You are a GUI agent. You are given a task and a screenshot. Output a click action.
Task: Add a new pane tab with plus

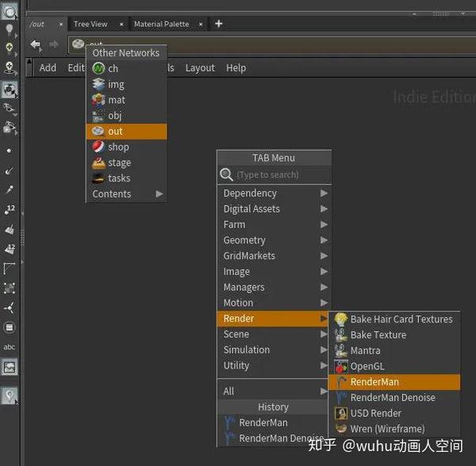(x=219, y=24)
